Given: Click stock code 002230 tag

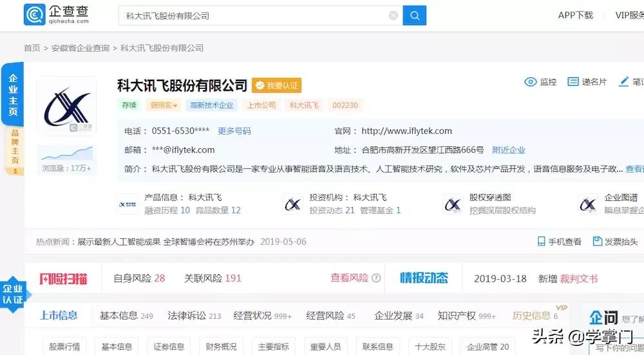Looking at the screenshot, I should click(345, 105).
